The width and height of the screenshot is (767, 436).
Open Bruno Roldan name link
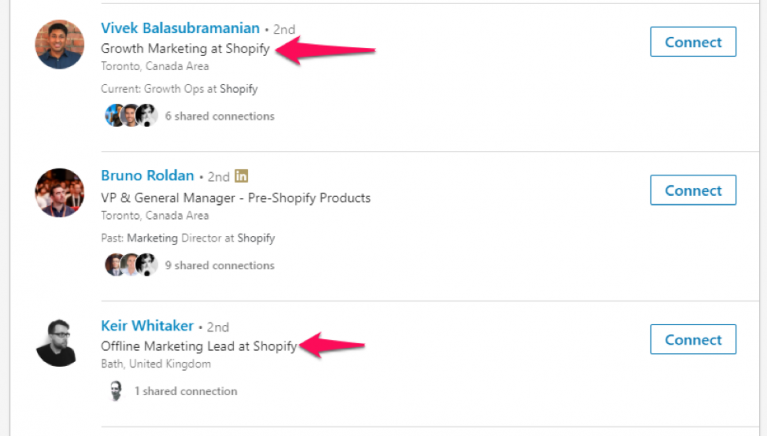coord(147,175)
